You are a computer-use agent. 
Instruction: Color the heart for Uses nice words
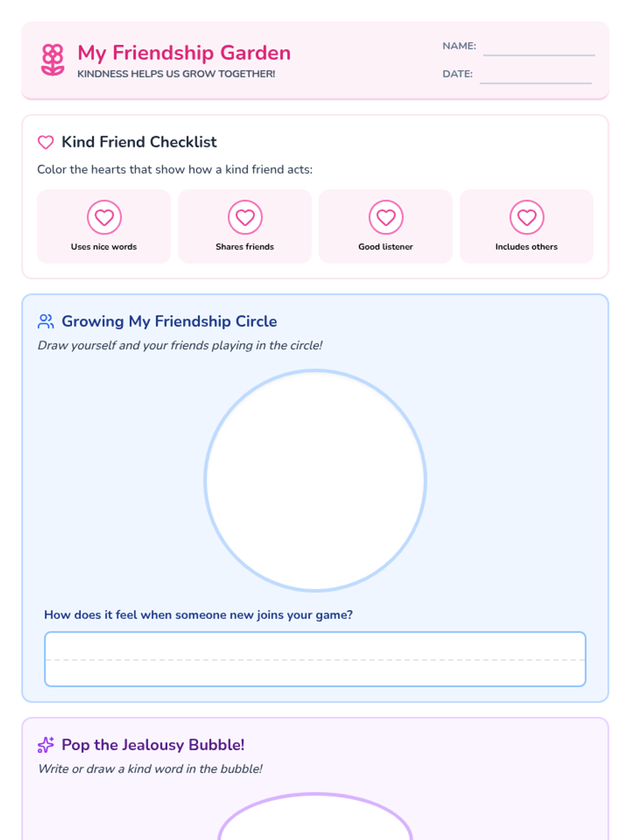(104, 217)
